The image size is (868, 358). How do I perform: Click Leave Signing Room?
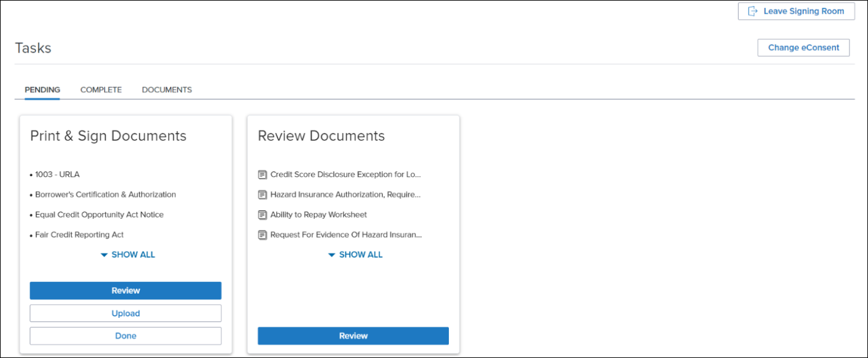coord(796,11)
